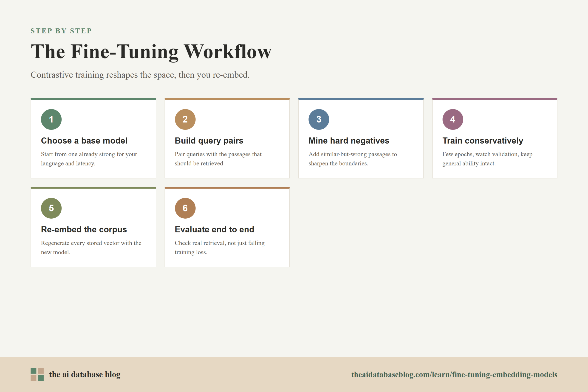Click 'the ai database blog' name

pyautogui.click(x=85, y=375)
